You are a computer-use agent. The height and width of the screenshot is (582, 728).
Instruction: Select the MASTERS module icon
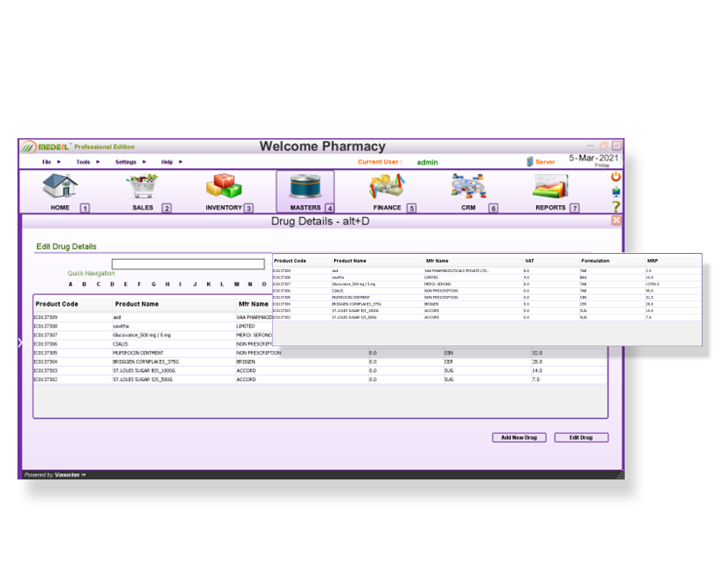click(x=305, y=188)
